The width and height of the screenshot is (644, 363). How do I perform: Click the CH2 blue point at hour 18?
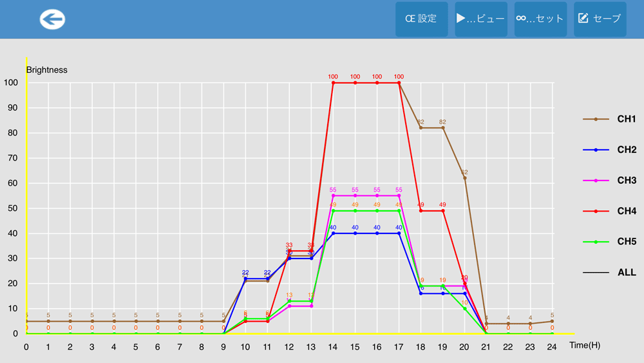point(421,293)
